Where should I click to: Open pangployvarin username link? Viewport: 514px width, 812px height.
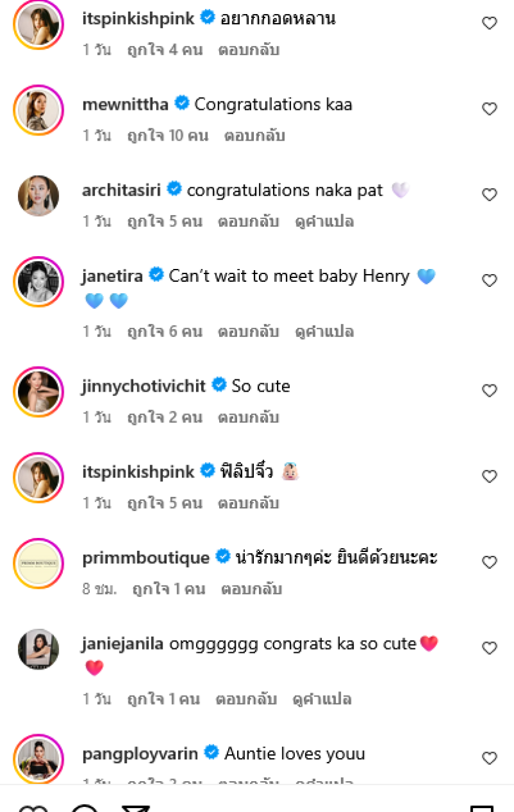pos(140,754)
